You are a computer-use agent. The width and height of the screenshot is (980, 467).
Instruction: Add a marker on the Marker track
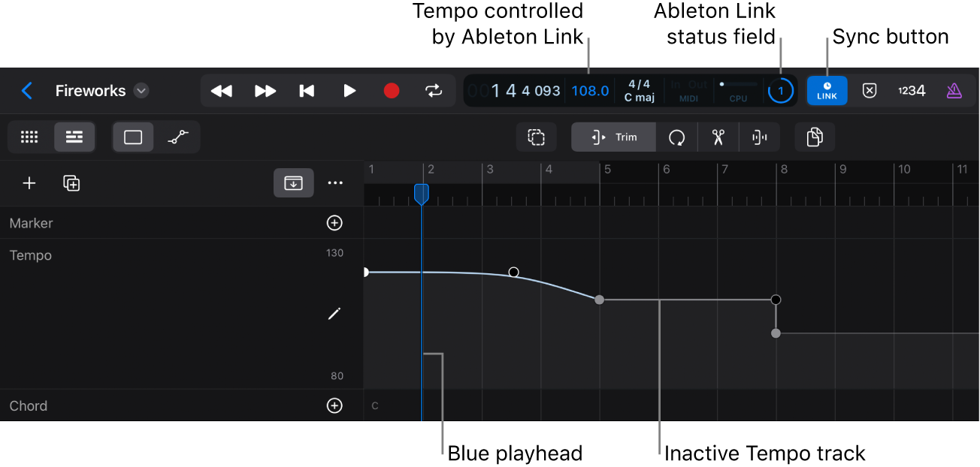click(x=334, y=222)
